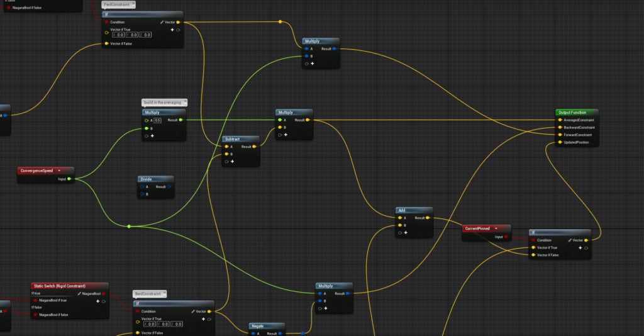
Task: Click the FwdConstraint comment text
Action: (116, 4)
